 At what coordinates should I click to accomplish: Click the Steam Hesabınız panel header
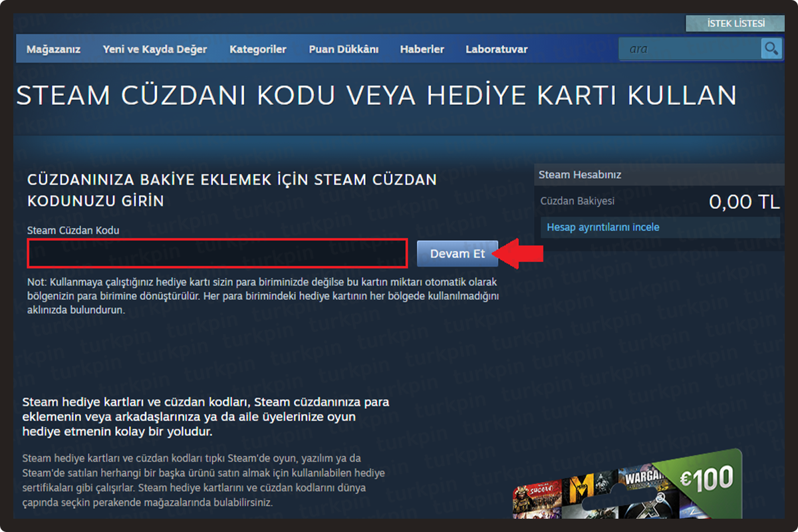[x=658, y=175]
